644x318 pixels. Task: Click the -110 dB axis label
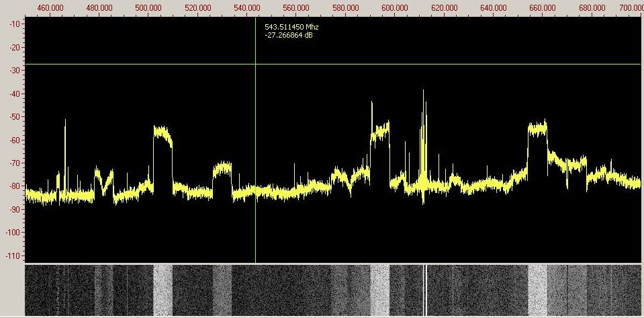[x=13, y=256]
